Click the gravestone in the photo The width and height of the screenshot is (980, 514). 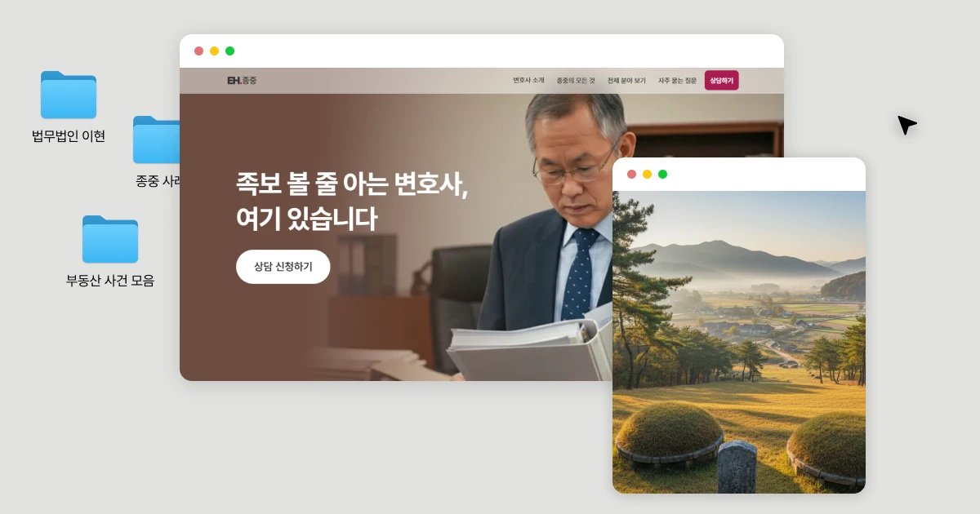[x=737, y=467]
